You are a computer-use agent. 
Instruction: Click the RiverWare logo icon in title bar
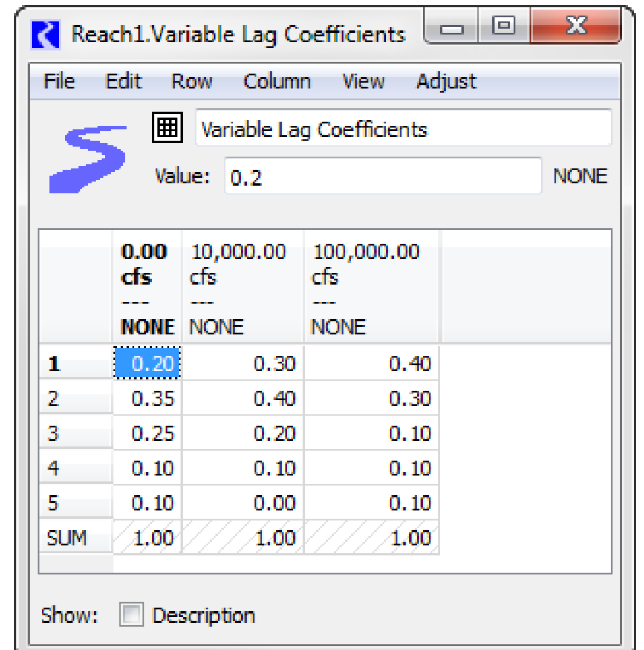pyautogui.click(x=48, y=34)
